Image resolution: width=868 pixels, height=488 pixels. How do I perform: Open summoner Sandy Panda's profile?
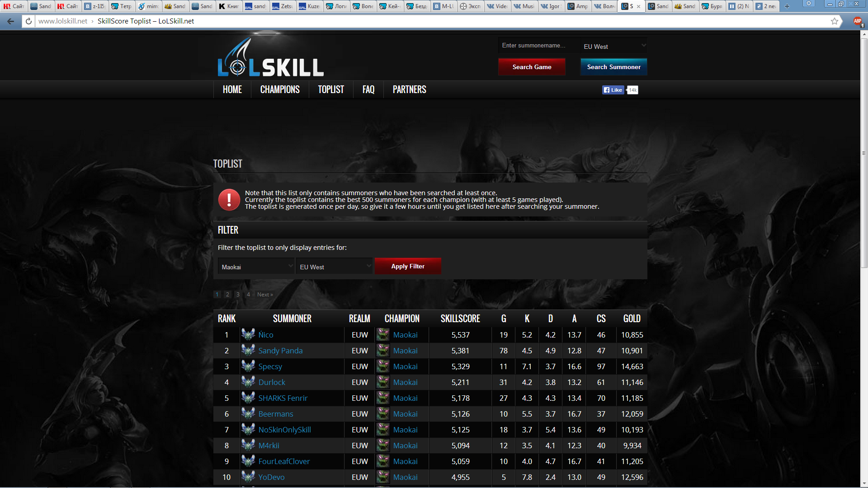(x=280, y=351)
